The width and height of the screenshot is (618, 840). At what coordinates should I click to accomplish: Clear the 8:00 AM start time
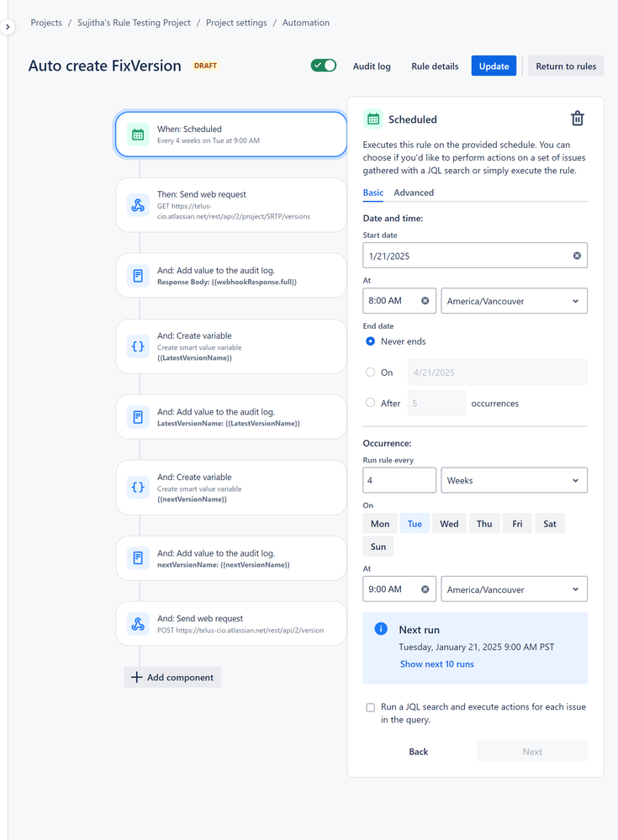click(x=425, y=300)
